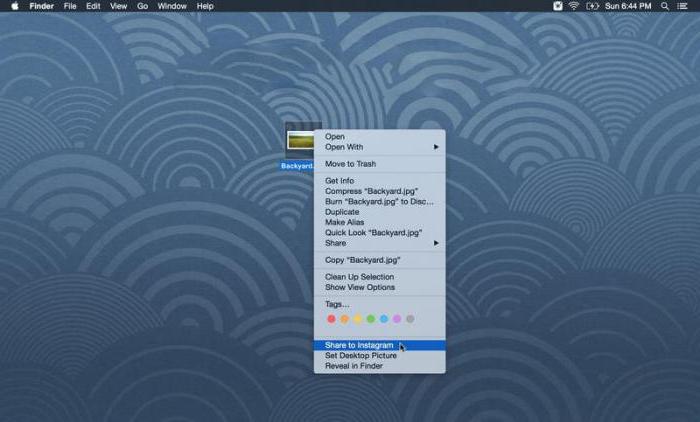Viewport: 700px width, 422px height.
Task: Open the Help menu
Action: point(205,6)
